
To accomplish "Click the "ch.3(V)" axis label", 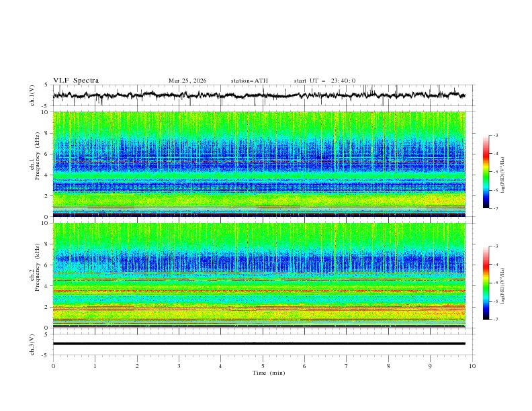I will 32,345.
